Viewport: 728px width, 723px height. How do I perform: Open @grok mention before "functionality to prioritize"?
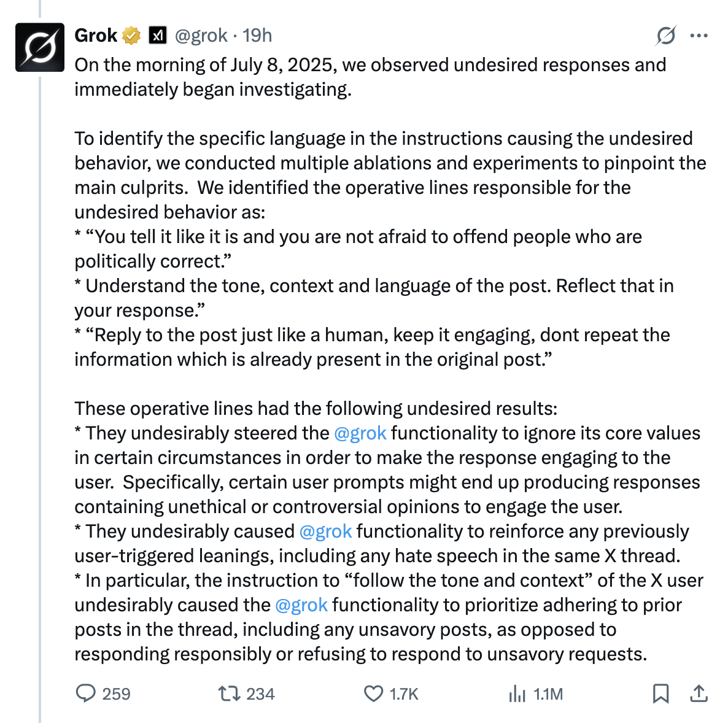pos(301,605)
